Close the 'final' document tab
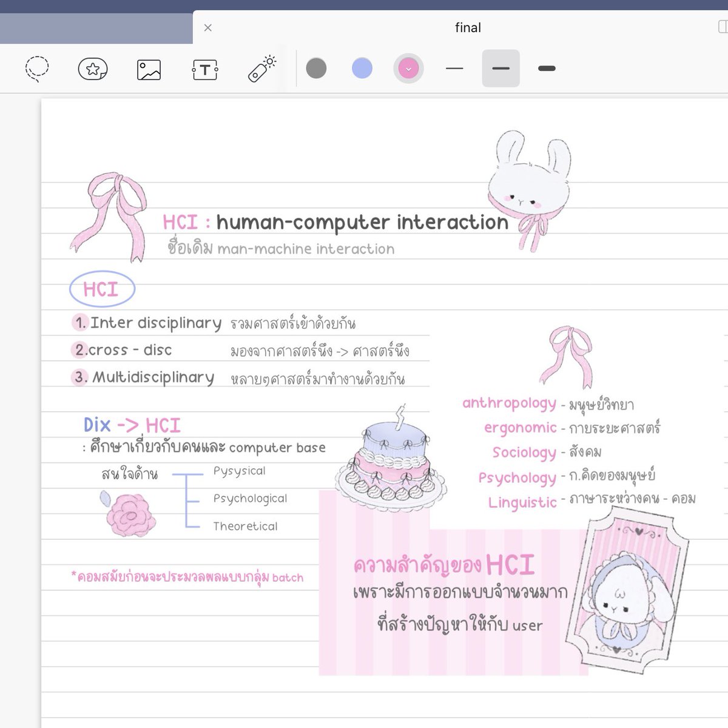This screenshot has width=728, height=728. 208,28
